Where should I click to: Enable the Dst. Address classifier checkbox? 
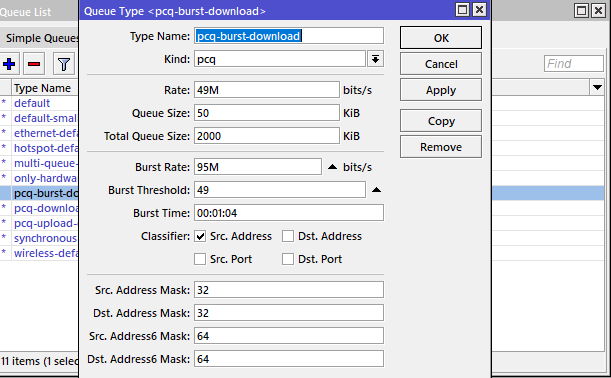point(288,236)
